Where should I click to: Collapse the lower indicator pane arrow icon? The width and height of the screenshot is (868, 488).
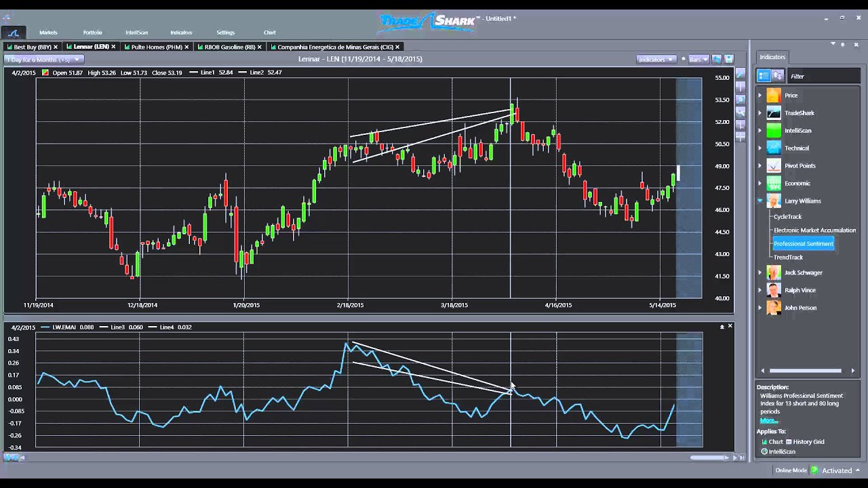(x=722, y=327)
